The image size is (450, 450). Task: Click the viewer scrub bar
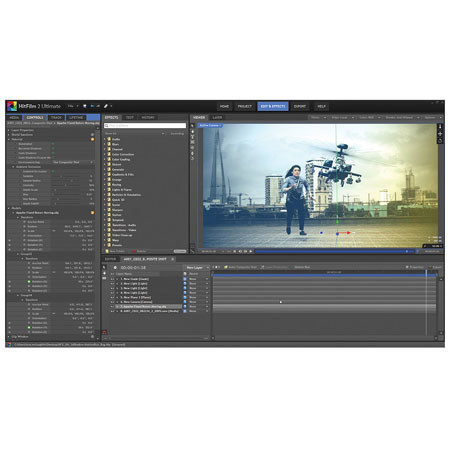pyautogui.click(x=335, y=251)
